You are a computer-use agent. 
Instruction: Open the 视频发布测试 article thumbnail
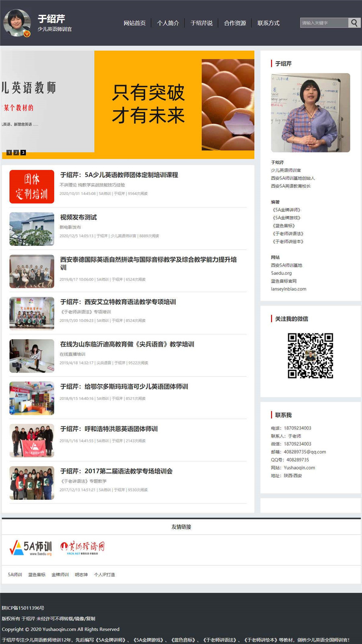tap(32, 229)
